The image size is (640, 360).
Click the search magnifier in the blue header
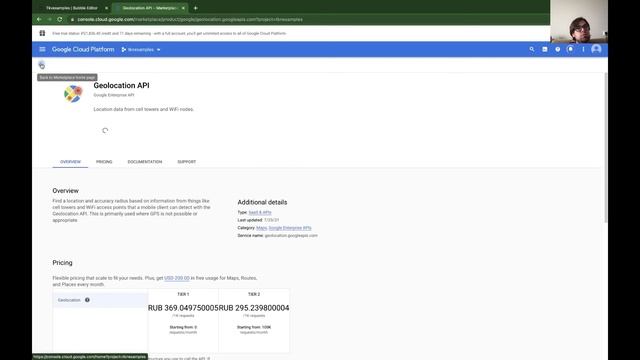coord(532,49)
